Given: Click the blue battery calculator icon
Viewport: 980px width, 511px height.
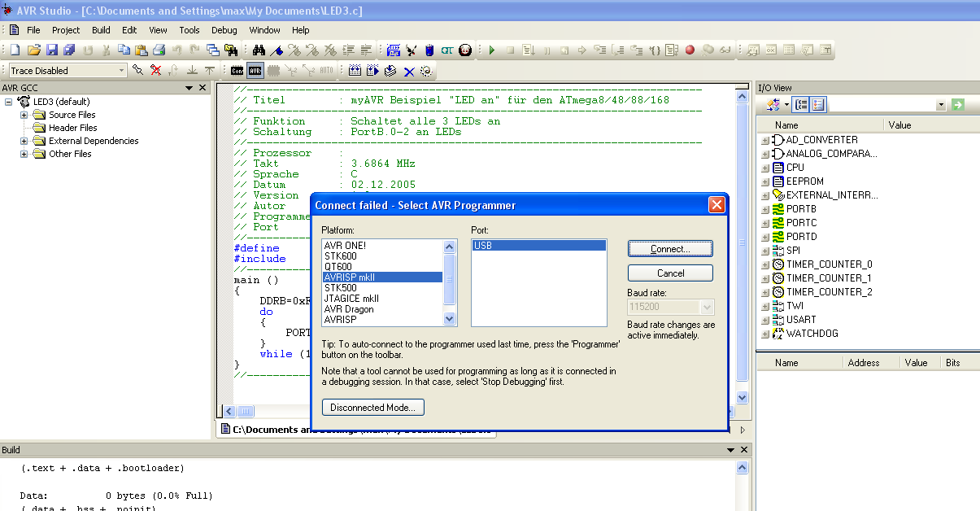Looking at the screenshot, I should pos(430,50).
